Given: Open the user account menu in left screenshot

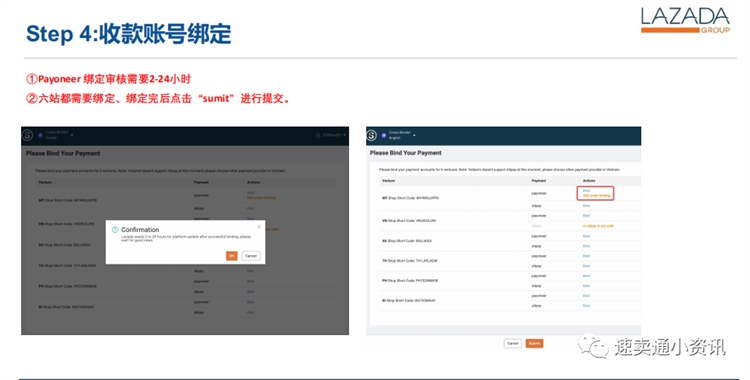Looking at the screenshot, I should (331, 135).
